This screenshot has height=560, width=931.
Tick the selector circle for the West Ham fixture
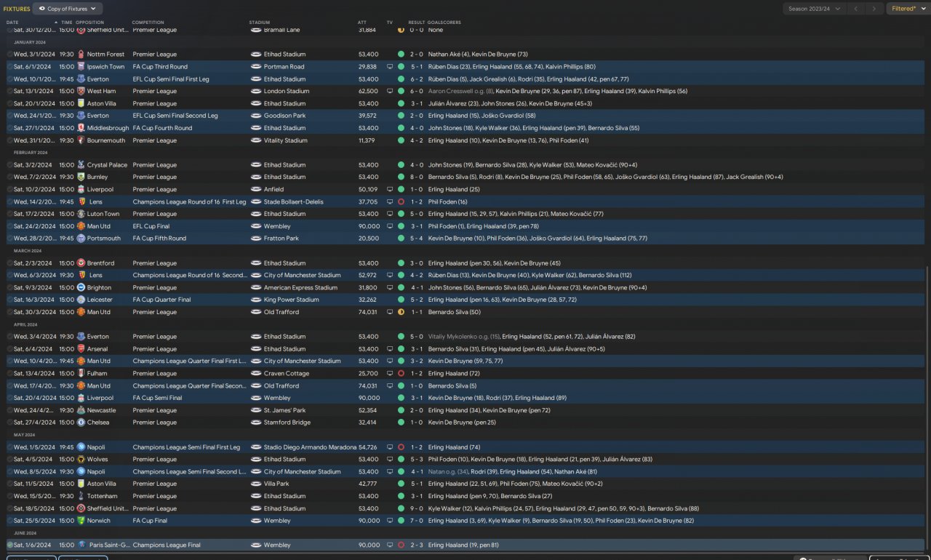point(10,92)
